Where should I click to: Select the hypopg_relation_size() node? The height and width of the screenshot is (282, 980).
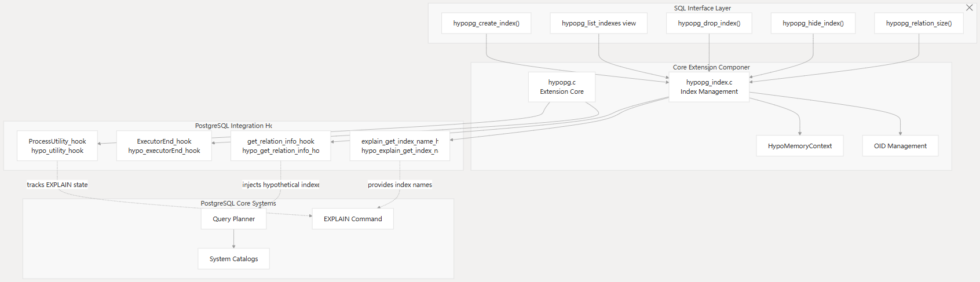click(919, 23)
